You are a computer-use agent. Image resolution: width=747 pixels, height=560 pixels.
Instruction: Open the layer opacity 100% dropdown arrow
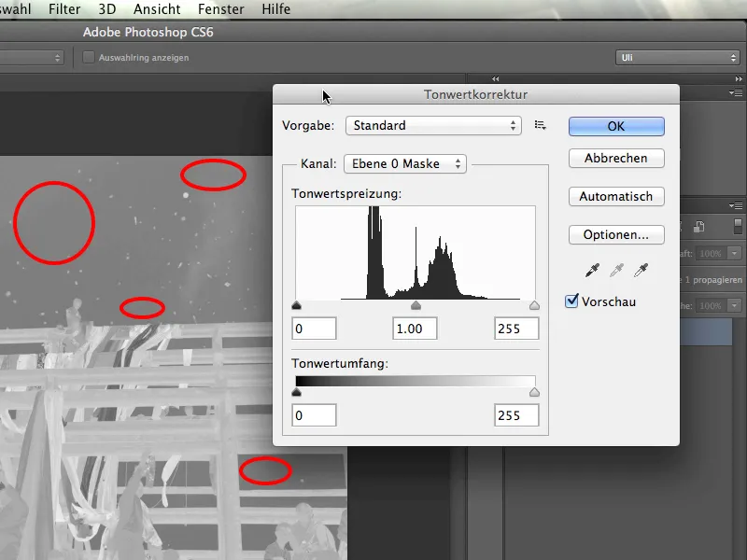(734, 253)
